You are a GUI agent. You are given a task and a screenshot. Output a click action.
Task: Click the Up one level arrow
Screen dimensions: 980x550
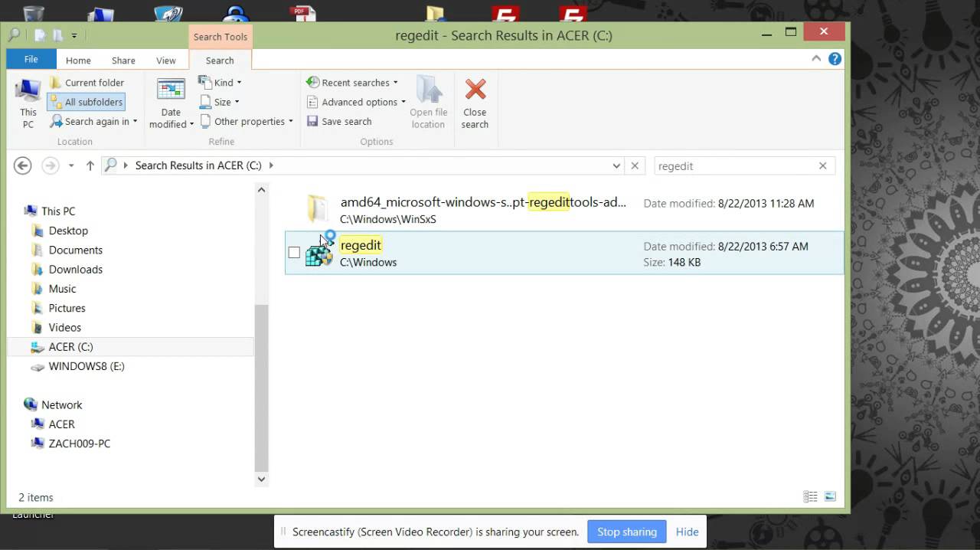pyautogui.click(x=90, y=165)
